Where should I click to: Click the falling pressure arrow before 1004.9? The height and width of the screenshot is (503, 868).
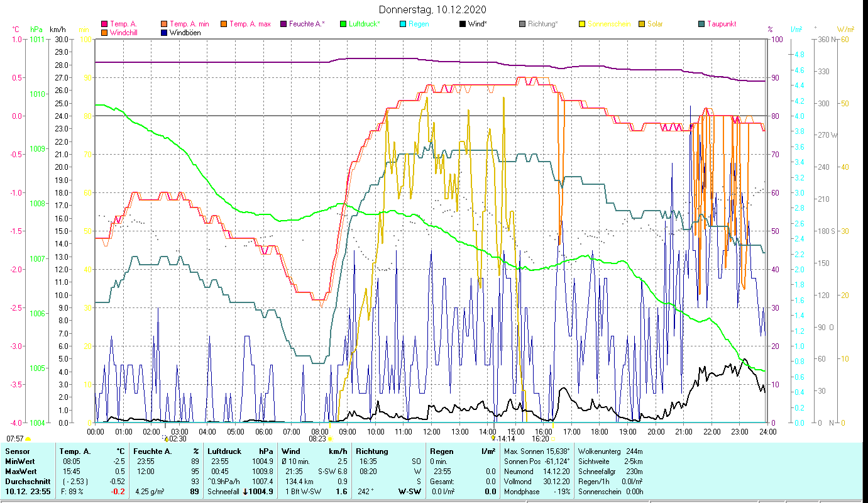[246, 492]
